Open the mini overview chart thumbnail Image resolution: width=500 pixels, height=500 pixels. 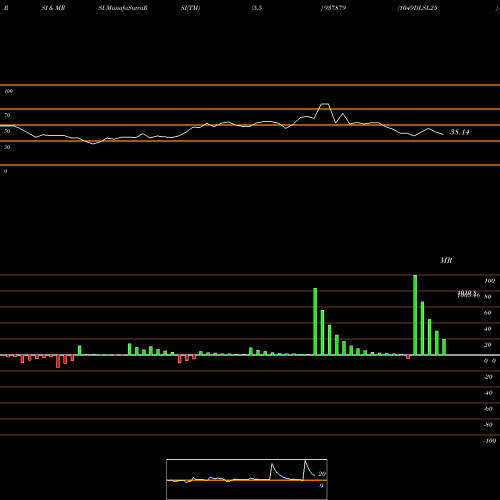[247, 479]
